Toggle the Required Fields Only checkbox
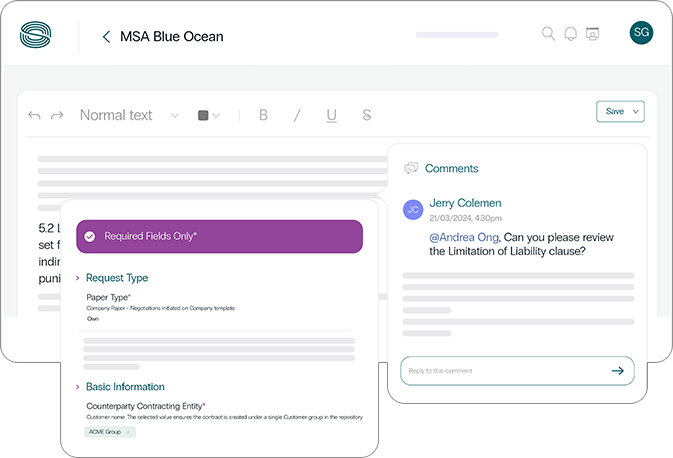The height and width of the screenshot is (458, 673). pos(90,237)
